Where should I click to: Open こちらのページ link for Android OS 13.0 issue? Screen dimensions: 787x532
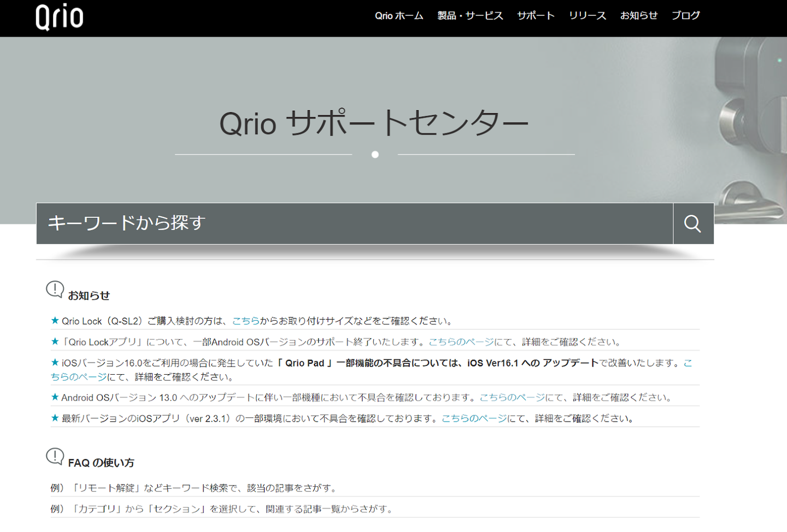click(x=512, y=398)
